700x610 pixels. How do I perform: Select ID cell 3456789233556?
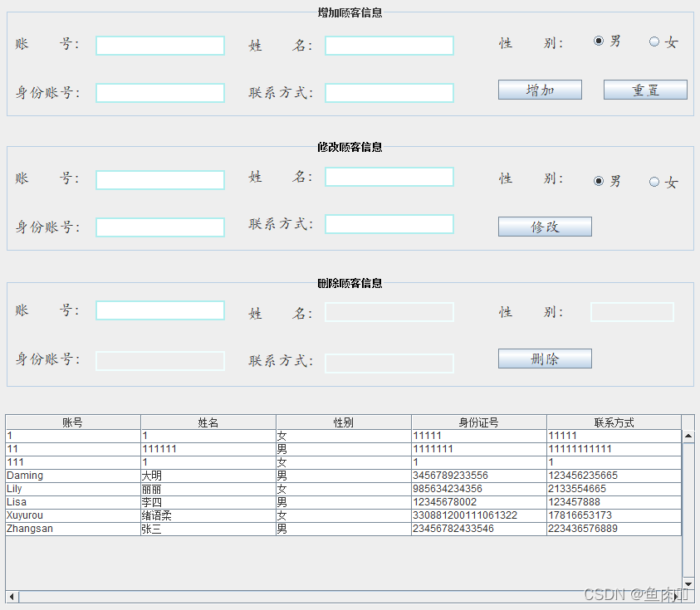click(x=479, y=476)
